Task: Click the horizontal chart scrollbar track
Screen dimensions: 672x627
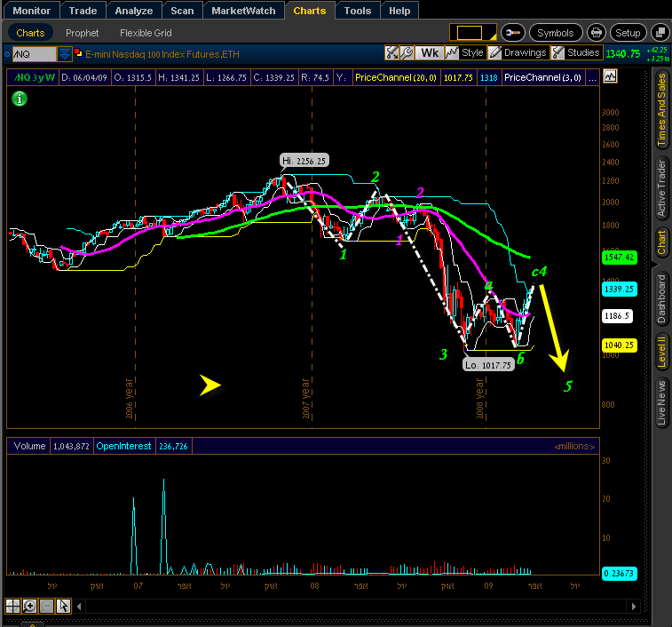Action: pos(356,607)
